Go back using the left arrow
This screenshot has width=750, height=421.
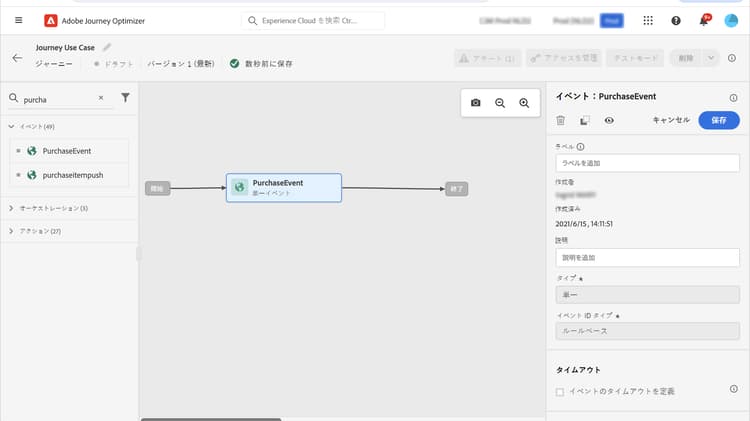click(17, 58)
